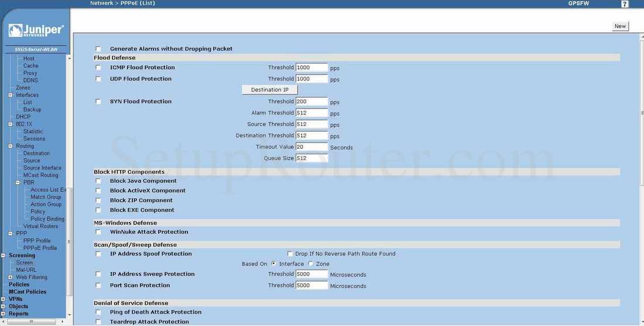Enable WinNuke Attack Protection

click(x=98, y=232)
